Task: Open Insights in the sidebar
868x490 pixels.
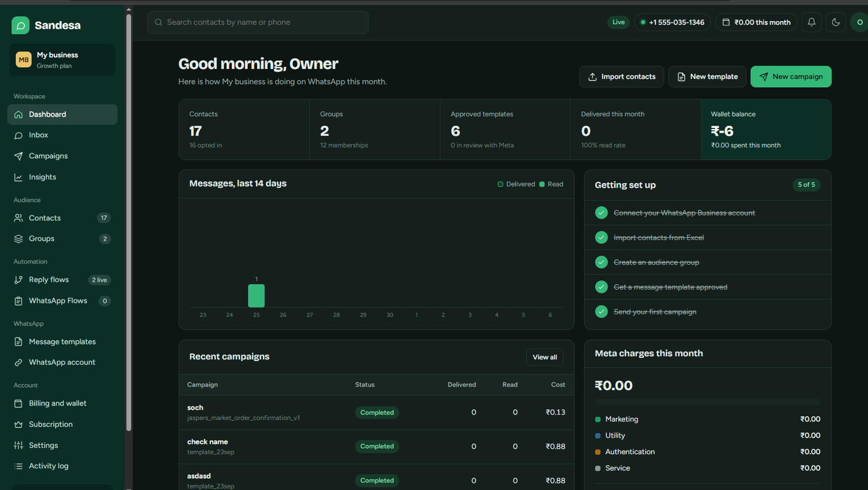Action: point(62,177)
